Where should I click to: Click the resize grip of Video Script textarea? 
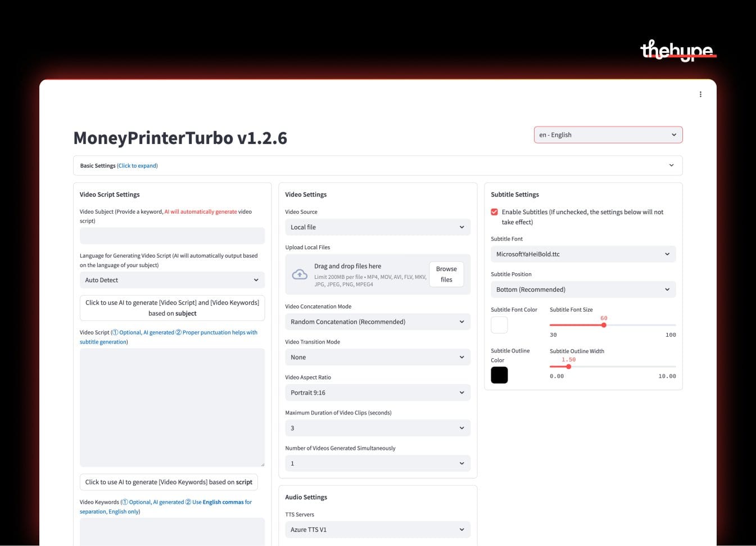pyautogui.click(x=262, y=464)
